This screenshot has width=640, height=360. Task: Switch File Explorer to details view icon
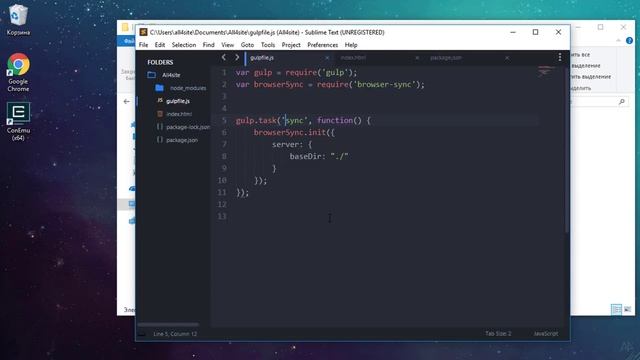[x=616, y=309]
